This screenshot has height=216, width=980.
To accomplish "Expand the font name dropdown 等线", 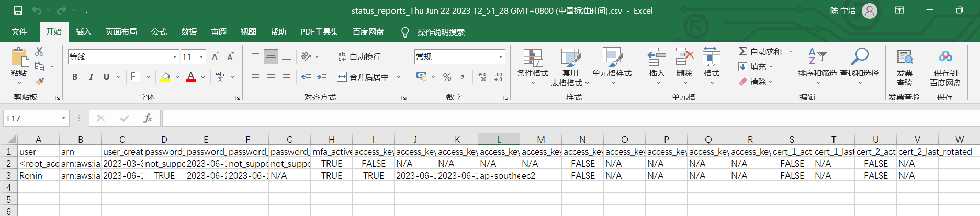I will [175, 56].
